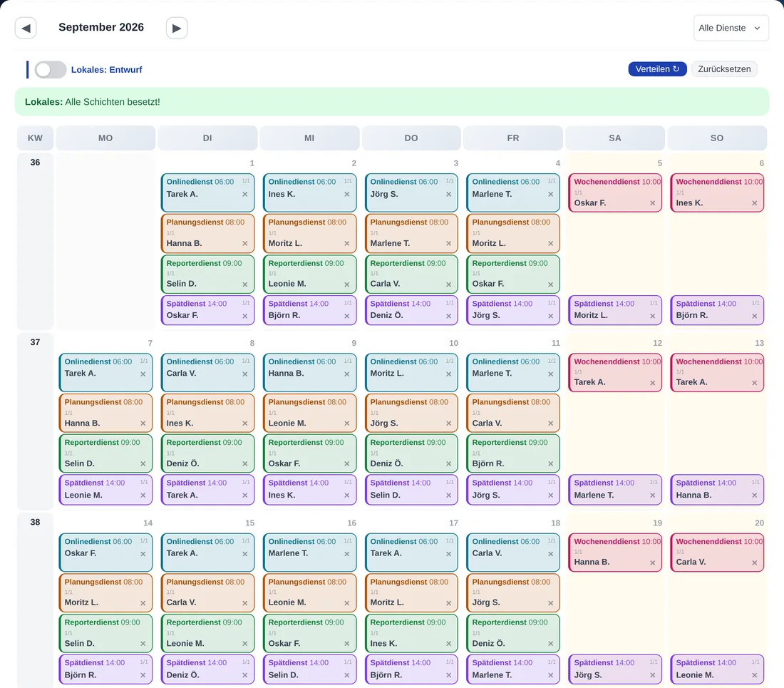Advance to the next month
The height and width of the screenshot is (688, 784).
(x=177, y=28)
